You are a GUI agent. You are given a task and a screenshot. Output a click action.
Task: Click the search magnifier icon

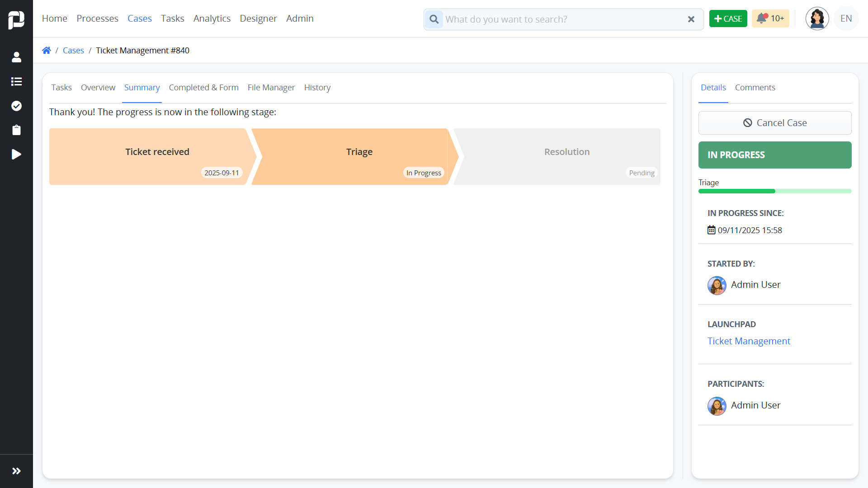[x=434, y=19]
